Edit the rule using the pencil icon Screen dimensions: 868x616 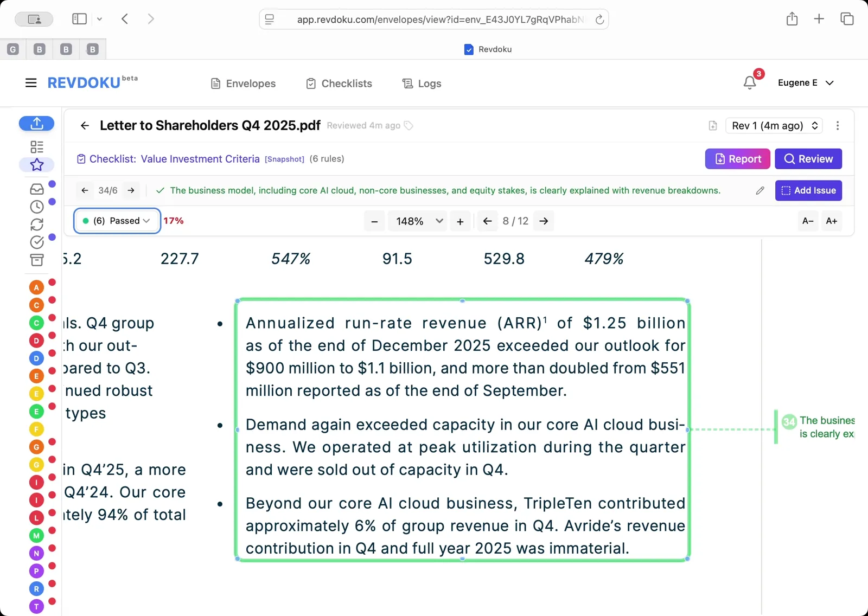coord(759,190)
